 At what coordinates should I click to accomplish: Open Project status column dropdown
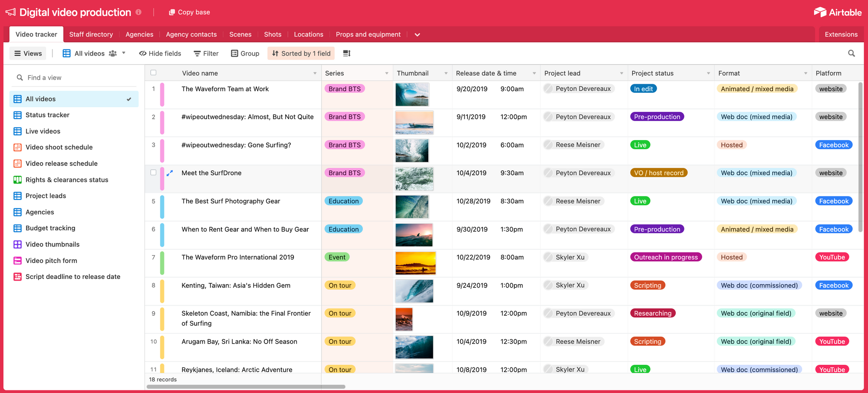[708, 73]
